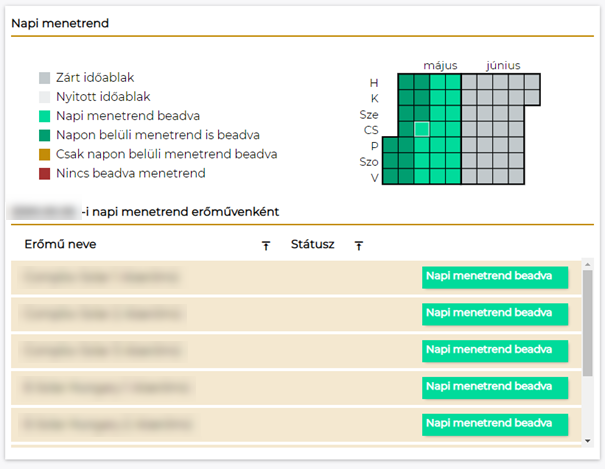The height and width of the screenshot is (469, 605).
Task: Select the last Monday (H) cell in június
Action: (532, 82)
